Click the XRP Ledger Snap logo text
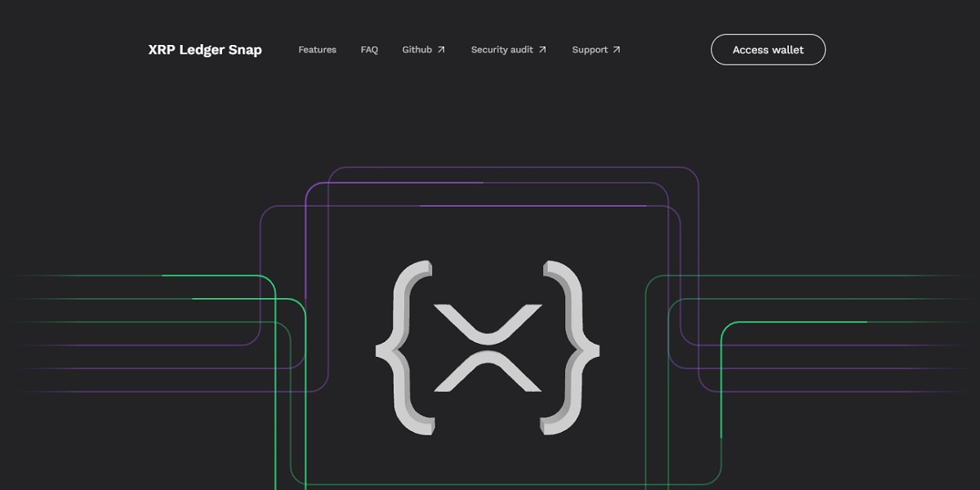The width and height of the screenshot is (980, 490). [x=205, y=50]
